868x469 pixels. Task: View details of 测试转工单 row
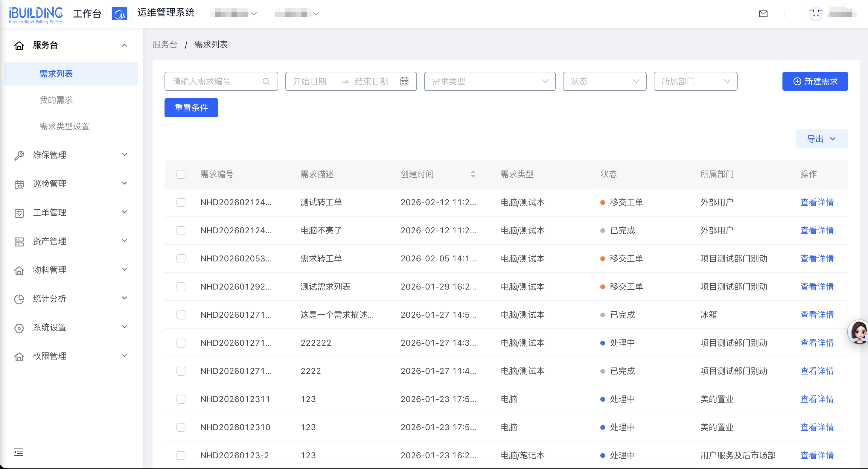[x=817, y=202]
